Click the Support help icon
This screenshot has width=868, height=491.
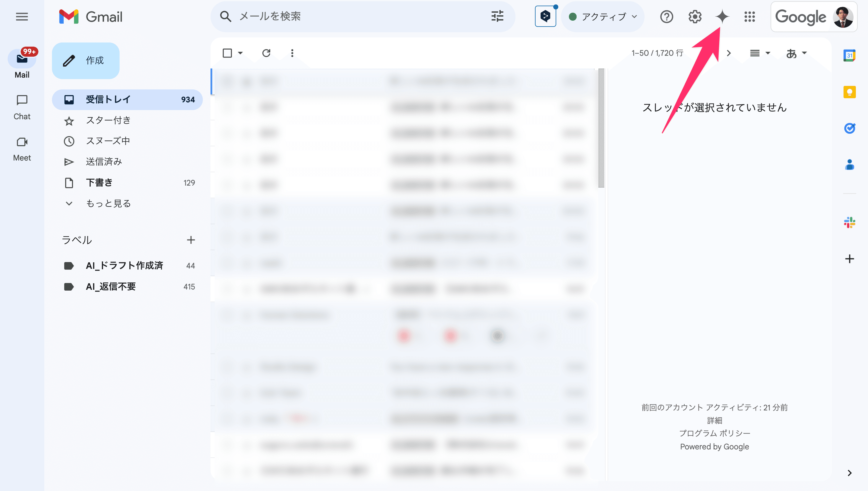click(666, 17)
